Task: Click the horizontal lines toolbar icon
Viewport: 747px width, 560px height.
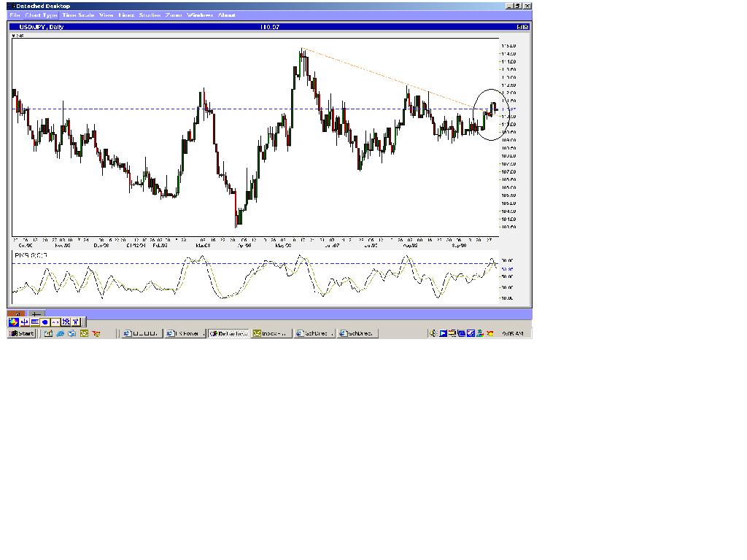Action: pos(35,322)
